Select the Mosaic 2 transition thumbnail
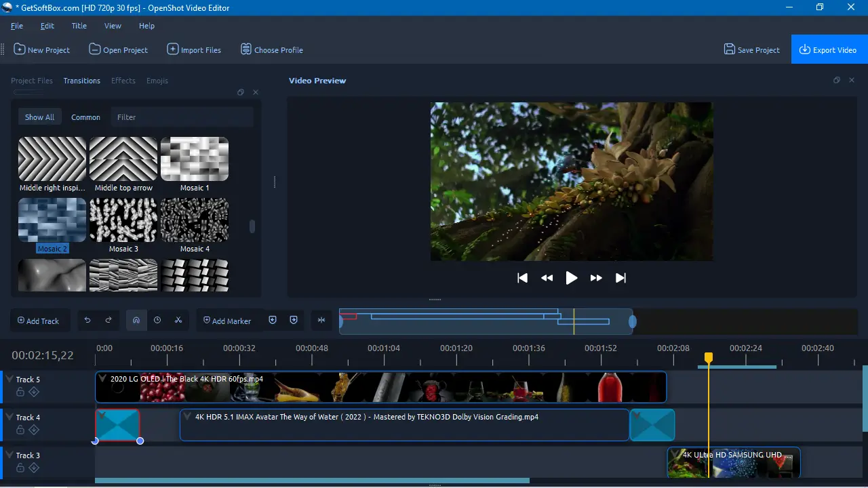The image size is (868, 488). [52, 220]
